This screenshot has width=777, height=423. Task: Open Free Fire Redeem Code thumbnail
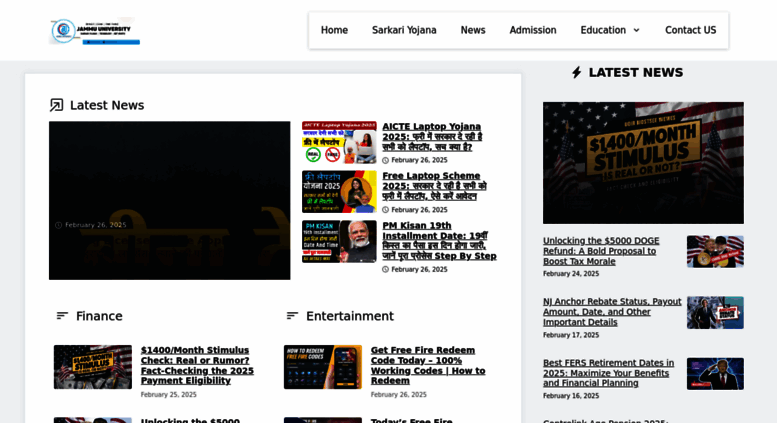323,367
